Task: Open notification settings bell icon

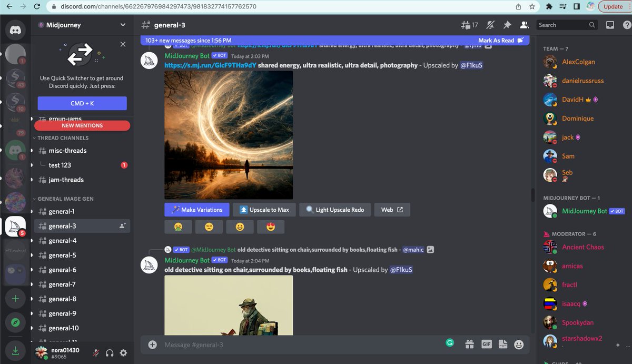Action: click(x=490, y=25)
